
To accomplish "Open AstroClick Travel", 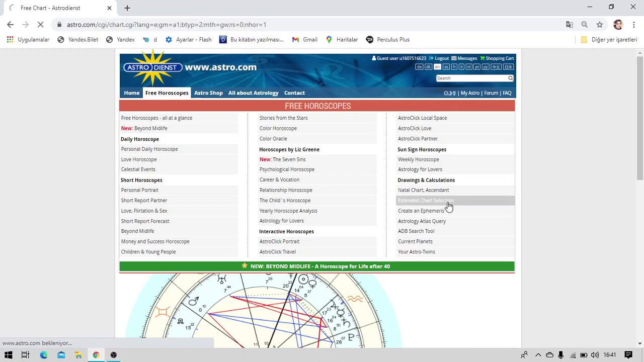I will tap(277, 252).
